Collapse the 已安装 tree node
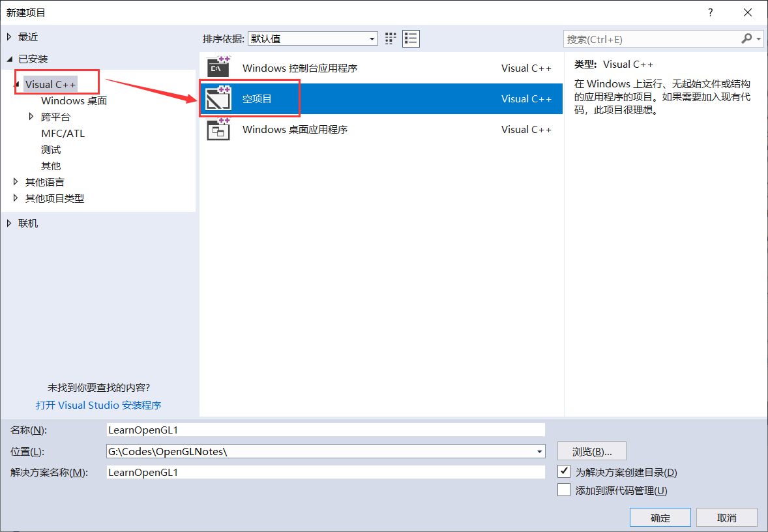The width and height of the screenshot is (768, 532). [9, 59]
